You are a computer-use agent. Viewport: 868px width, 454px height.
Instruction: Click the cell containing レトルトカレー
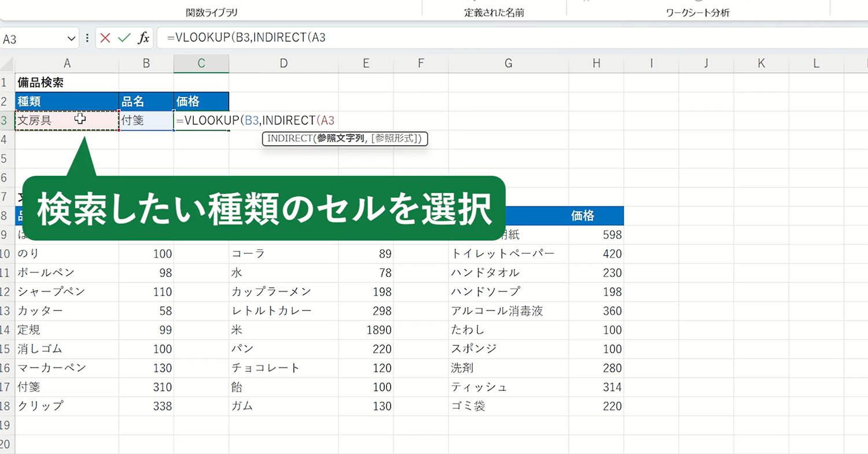tap(284, 311)
